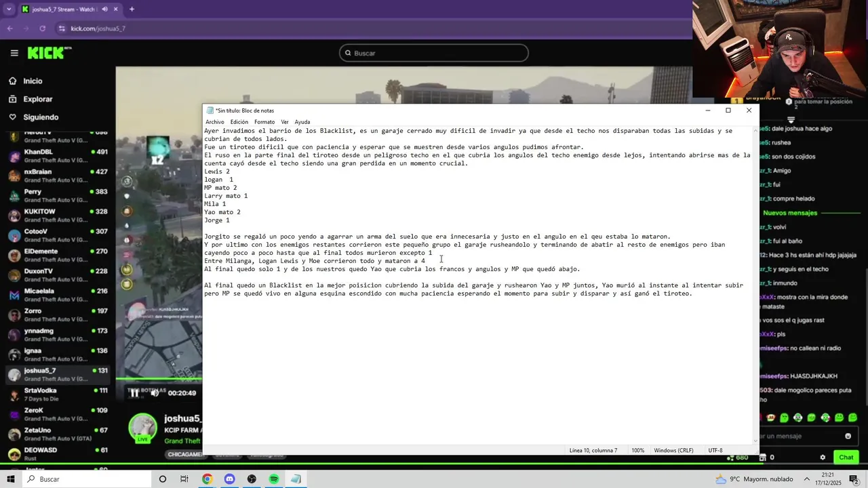The image size is (868, 488).
Task: Reload the kick.com browser page
Action: click(x=43, y=28)
